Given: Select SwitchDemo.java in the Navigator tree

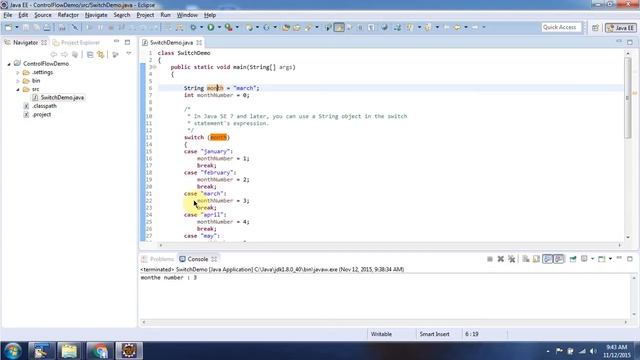Looking at the screenshot, I should 62,98.
